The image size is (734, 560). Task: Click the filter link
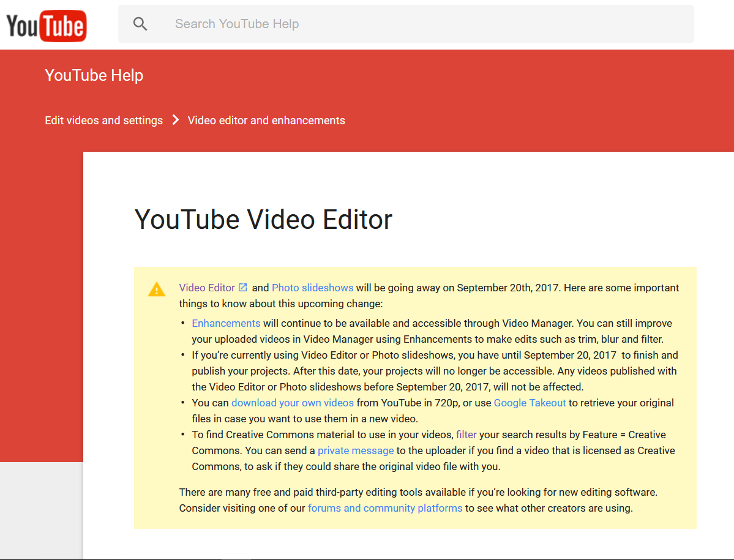pyautogui.click(x=466, y=435)
